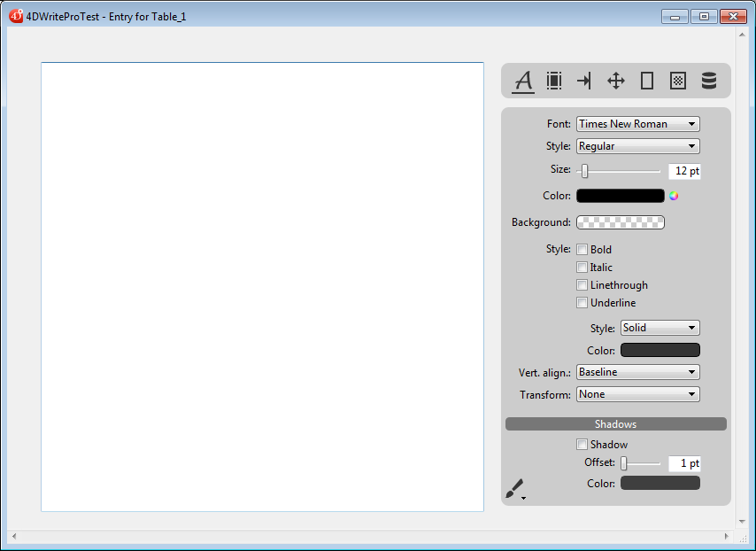This screenshot has width=756, height=551.
Task: Click the color wheel picker icon
Action: coord(674,196)
